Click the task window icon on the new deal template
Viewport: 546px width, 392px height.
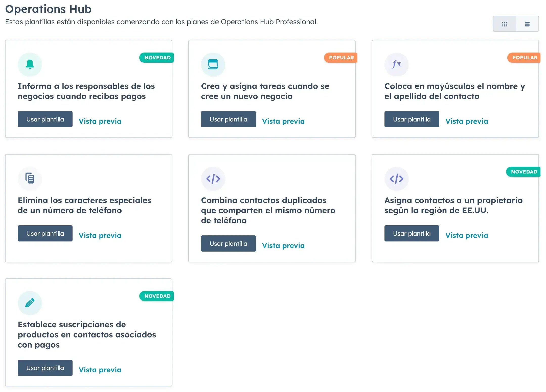tap(213, 64)
